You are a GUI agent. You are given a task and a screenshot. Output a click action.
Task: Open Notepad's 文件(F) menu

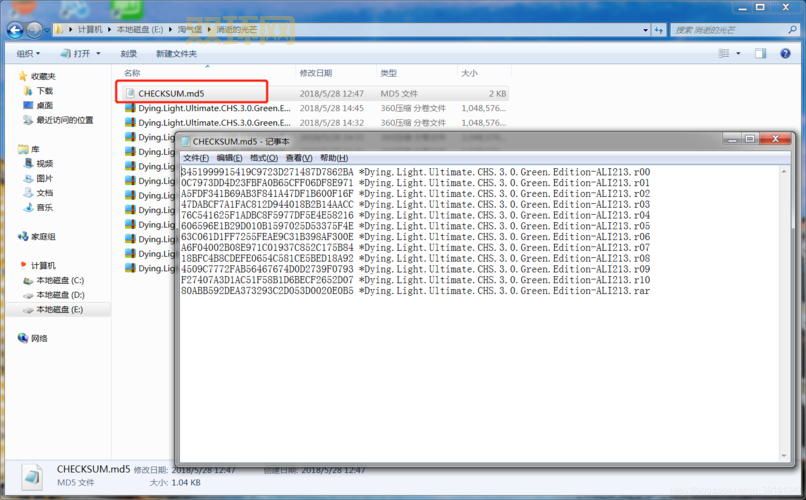(195, 158)
